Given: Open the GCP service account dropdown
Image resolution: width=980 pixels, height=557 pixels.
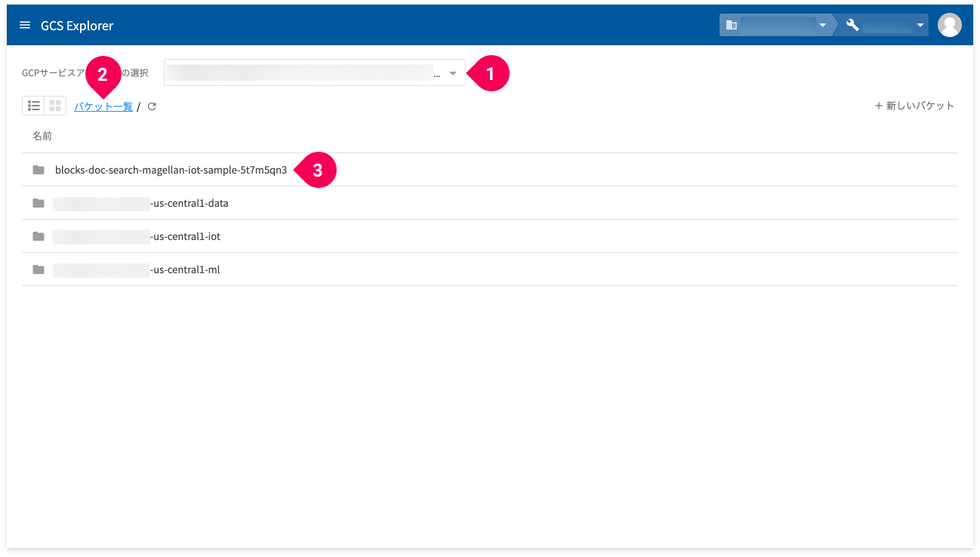Looking at the screenshot, I should tap(315, 73).
